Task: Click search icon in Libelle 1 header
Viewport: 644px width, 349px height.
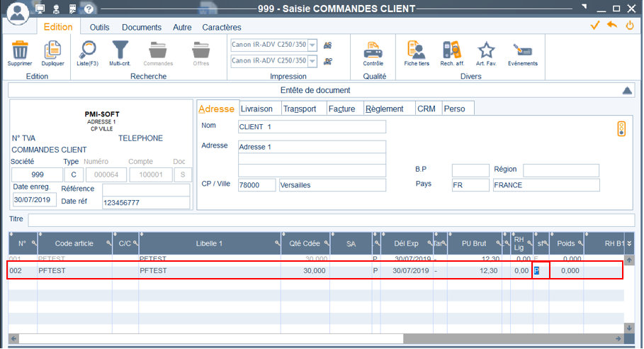Action: 278,243
